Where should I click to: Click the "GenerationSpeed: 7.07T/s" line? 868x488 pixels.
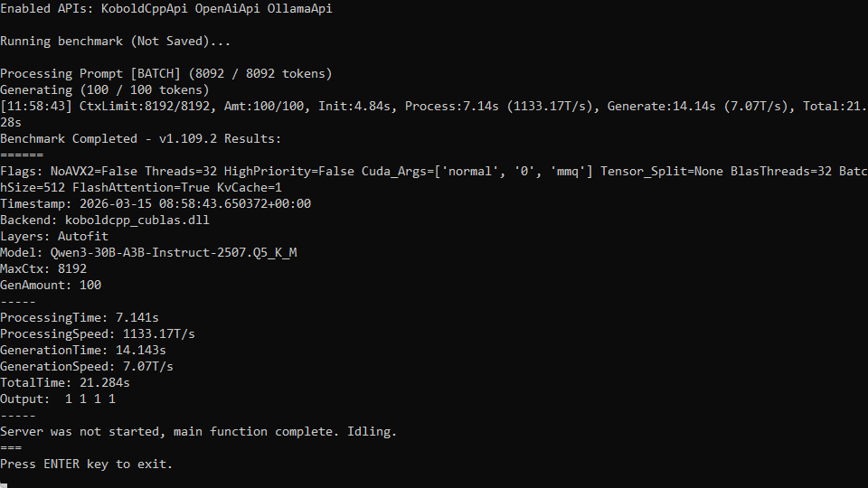87,367
